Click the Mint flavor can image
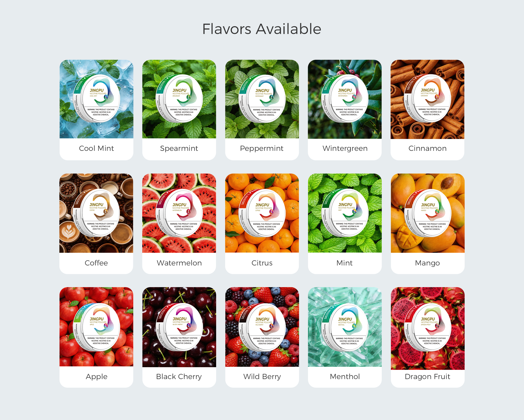This screenshot has height=420, width=524. [x=345, y=213]
